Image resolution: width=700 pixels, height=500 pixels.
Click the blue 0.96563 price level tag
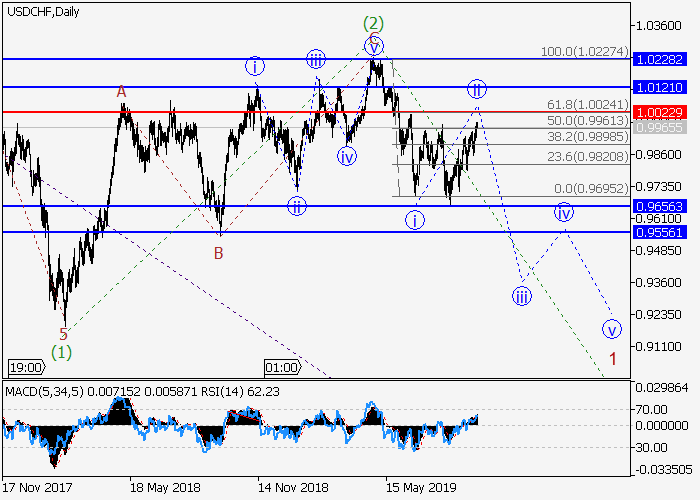point(660,206)
